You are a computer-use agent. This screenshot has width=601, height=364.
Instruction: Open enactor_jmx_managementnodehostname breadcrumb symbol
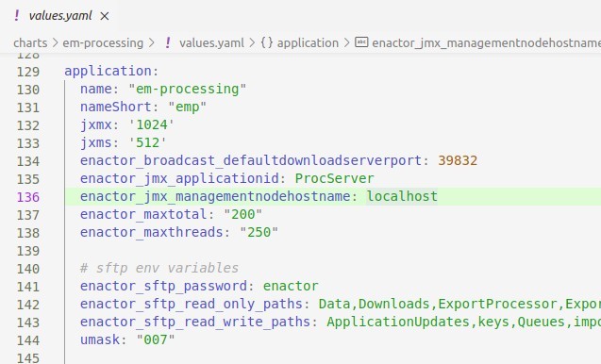[486, 43]
